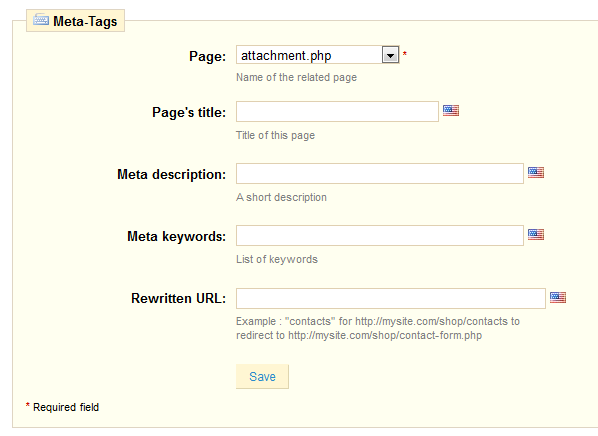598x436 pixels.
Task: Click the Meta keywords text box
Action: click(x=380, y=235)
